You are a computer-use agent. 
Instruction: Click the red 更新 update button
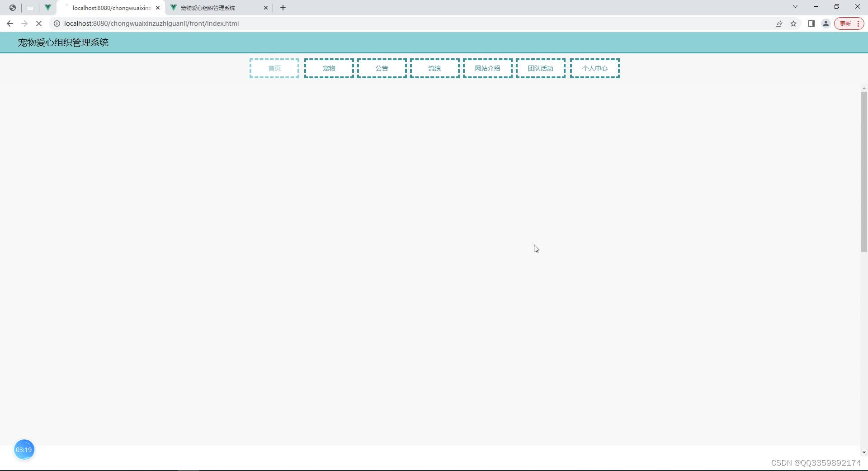(849, 24)
